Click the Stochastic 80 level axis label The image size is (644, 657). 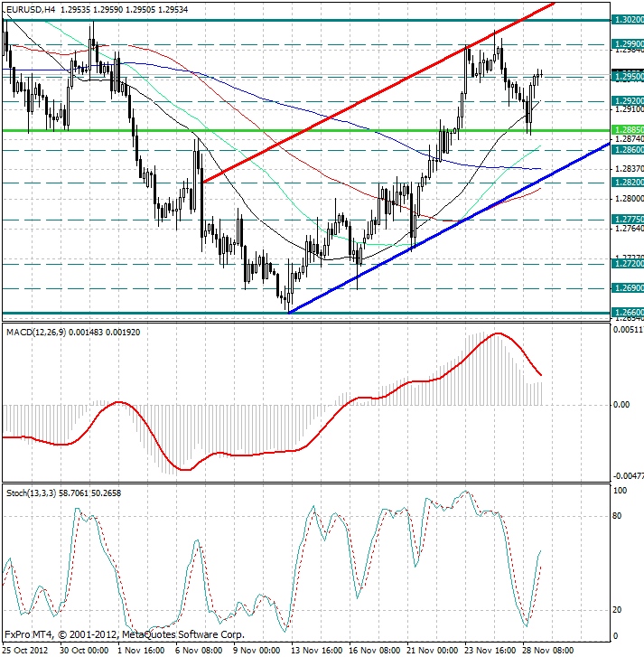click(617, 516)
